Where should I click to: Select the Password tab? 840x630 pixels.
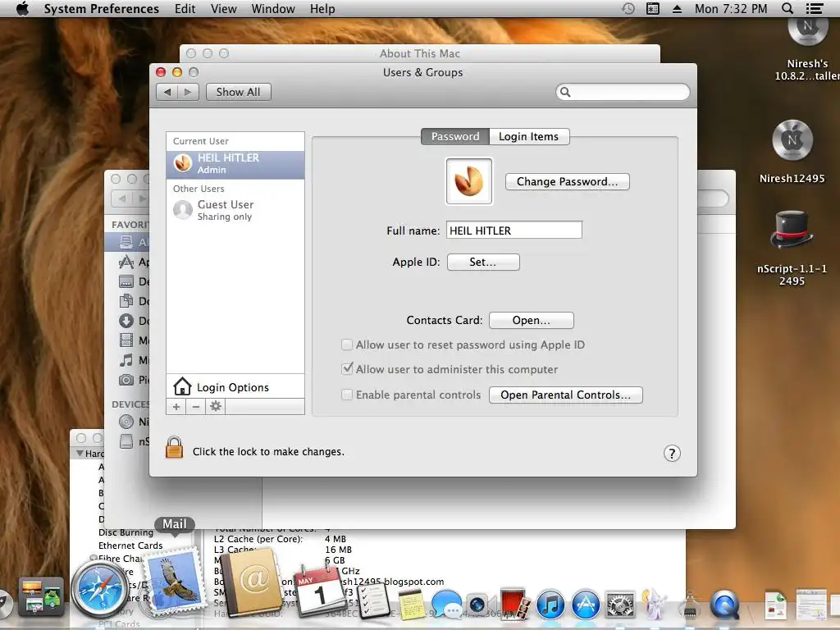point(455,137)
